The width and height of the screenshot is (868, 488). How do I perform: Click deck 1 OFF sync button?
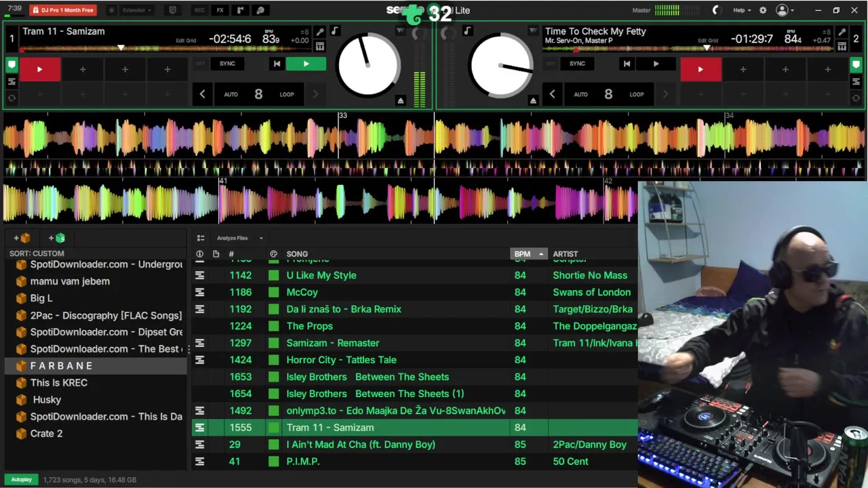click(200, 64)
